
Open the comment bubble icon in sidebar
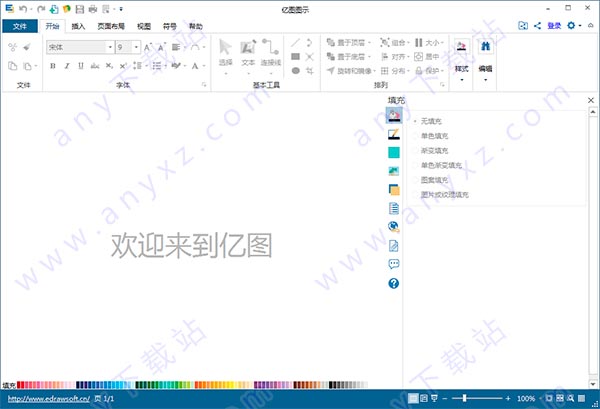click(394, 264)
